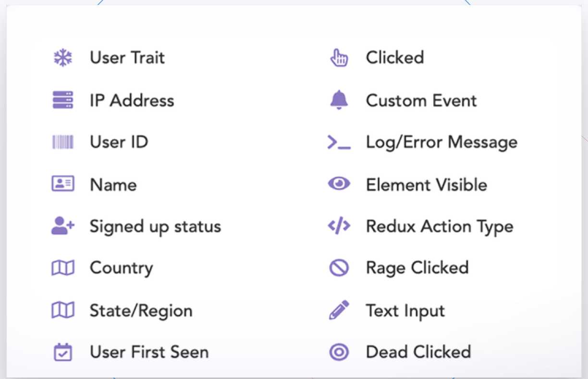Choose the Log/Error Message option
Screen dimensions: 588x379
(x=441, y=142)
